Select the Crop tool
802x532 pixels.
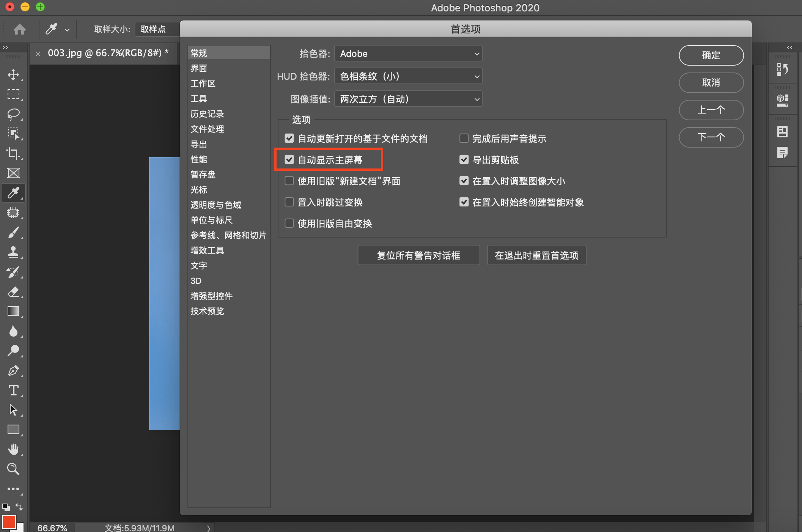tap(13, 153)
